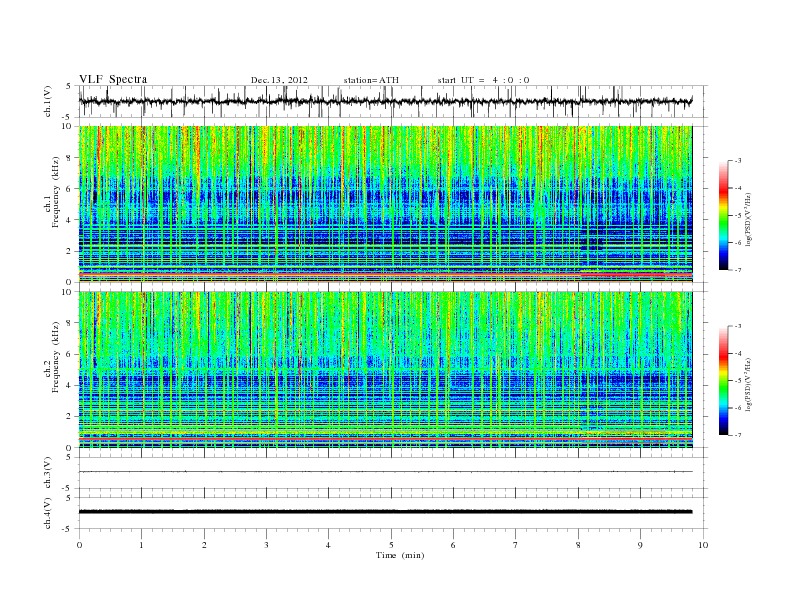The height and width of the screenshot is (612, 792).
Task: Click the "7" minute tick label
Action: [x=516, y=545]
